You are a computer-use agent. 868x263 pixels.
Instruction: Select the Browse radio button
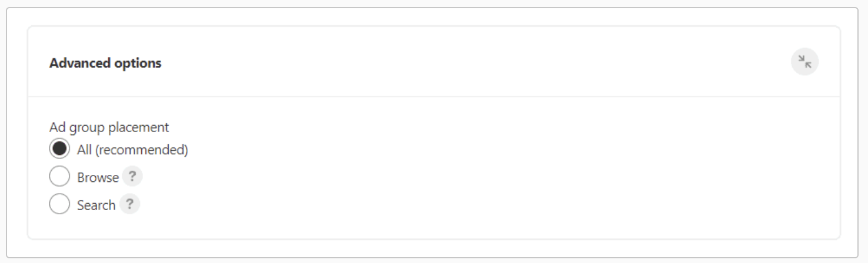59,177
